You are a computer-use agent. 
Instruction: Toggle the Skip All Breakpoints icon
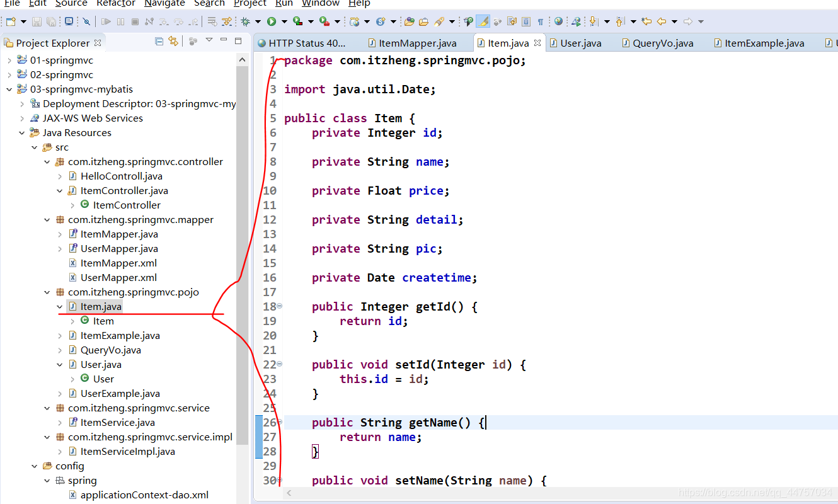86,21
